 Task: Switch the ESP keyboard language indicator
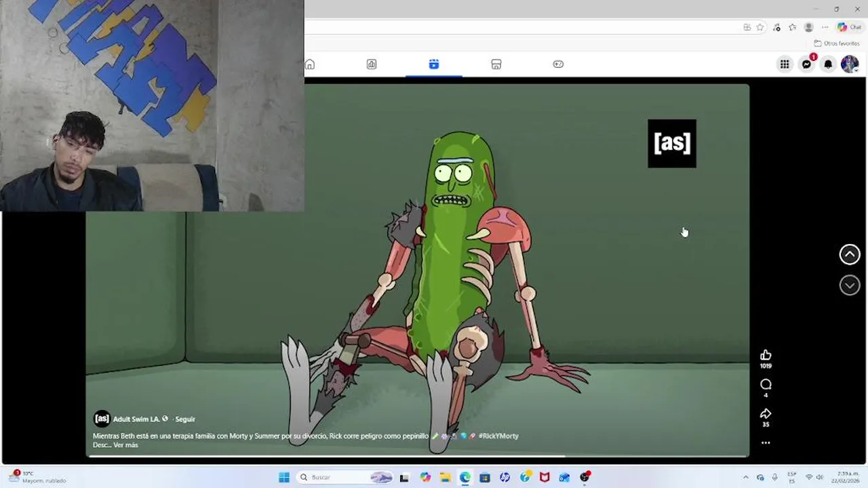pyautogui.click(x=791, y=477)
